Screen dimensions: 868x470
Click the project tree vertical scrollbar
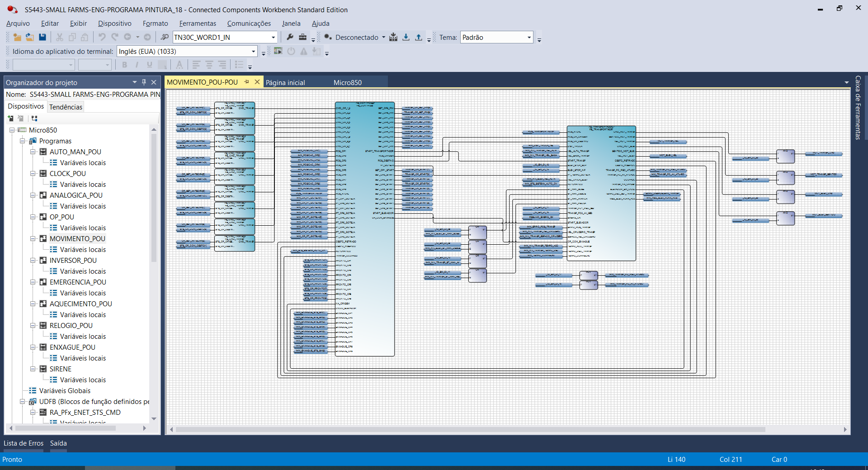(x=154, y=198)
